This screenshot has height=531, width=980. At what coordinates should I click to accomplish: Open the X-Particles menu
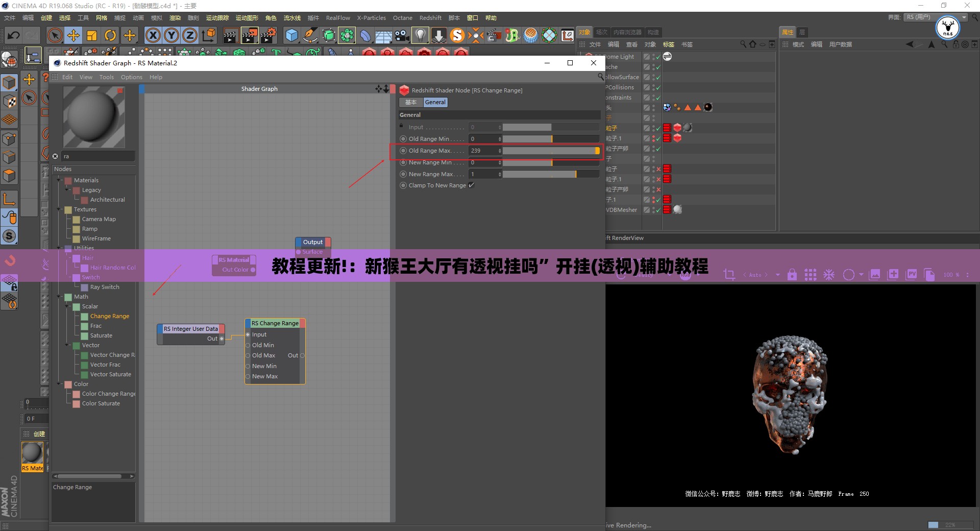(371, 18)
